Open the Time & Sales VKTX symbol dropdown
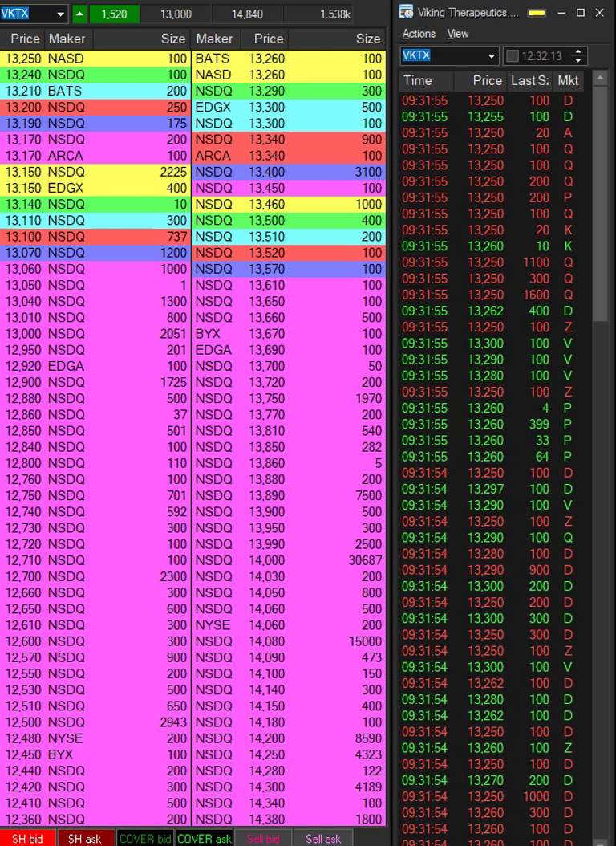The height and width of the screenshot is (846, 616). 491,55
